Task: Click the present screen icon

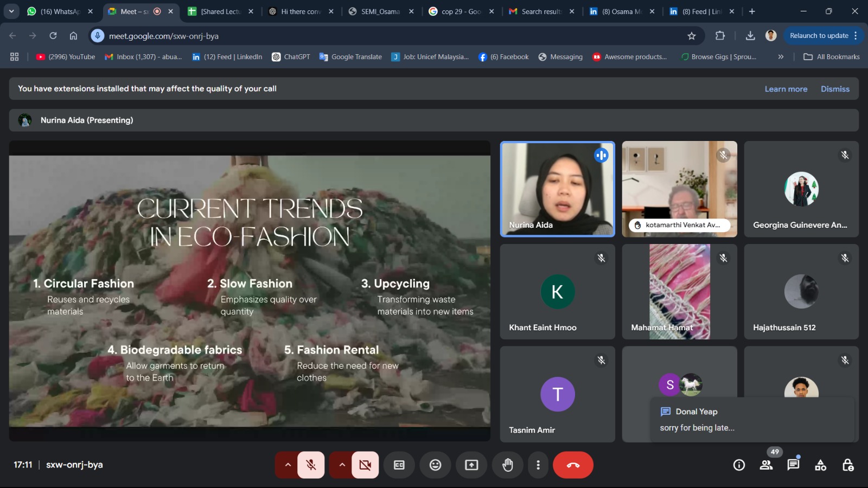Action: pyautogui.click(x=471, y=465)
